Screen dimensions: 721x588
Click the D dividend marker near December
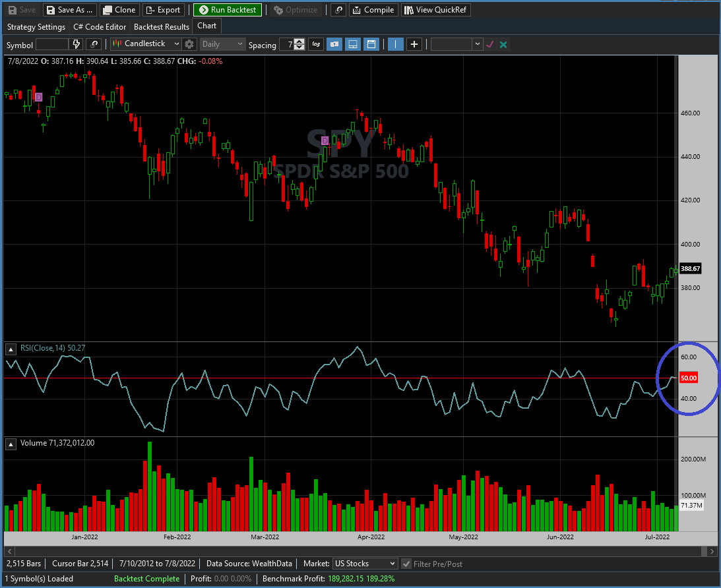tap(39, 97)
